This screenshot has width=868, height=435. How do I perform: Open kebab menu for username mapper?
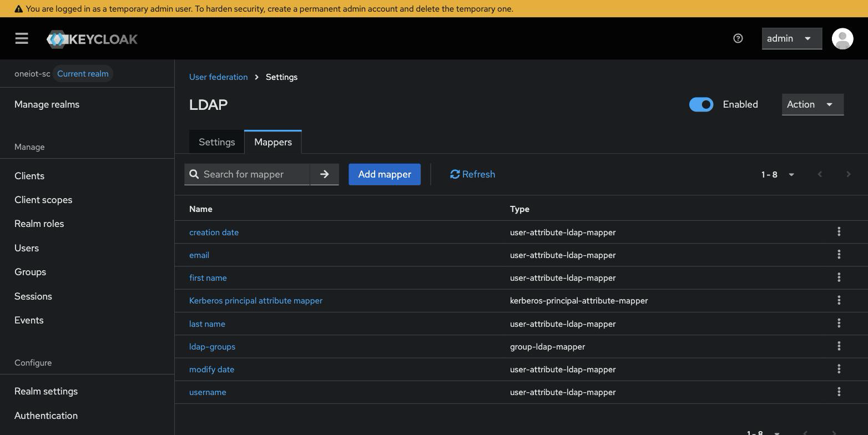coord(839,391)
